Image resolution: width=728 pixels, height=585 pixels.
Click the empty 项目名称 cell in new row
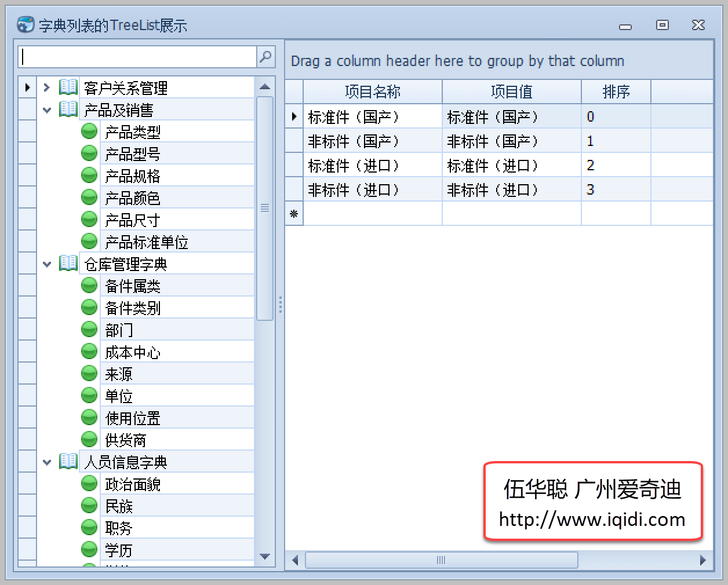tap(373, 214)
